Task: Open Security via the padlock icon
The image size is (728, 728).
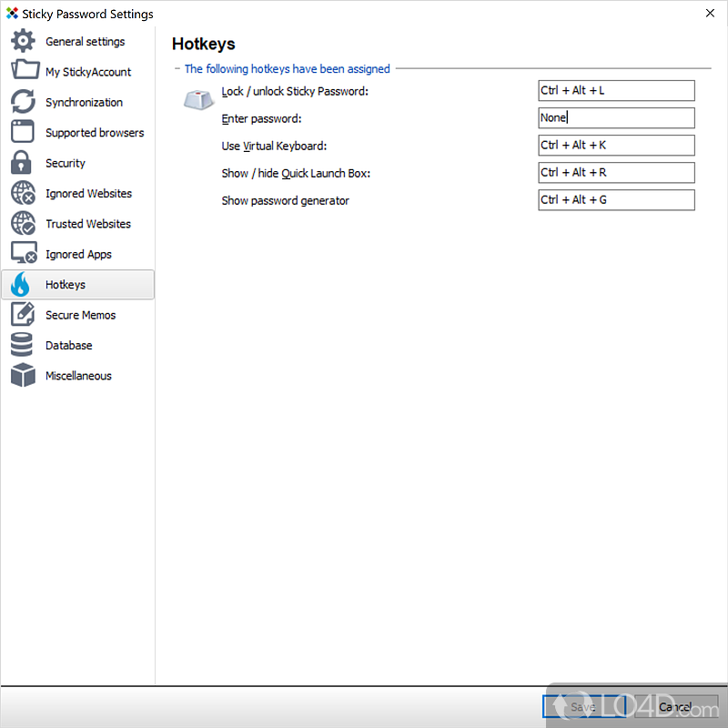Action: pyautogui.click(x=23, y=163)
